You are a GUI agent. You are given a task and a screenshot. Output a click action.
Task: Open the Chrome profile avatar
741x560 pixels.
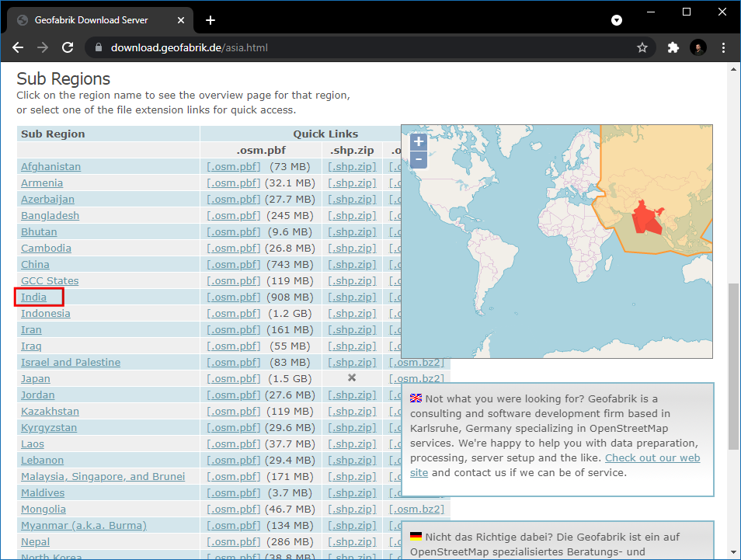tap(698, 47)
